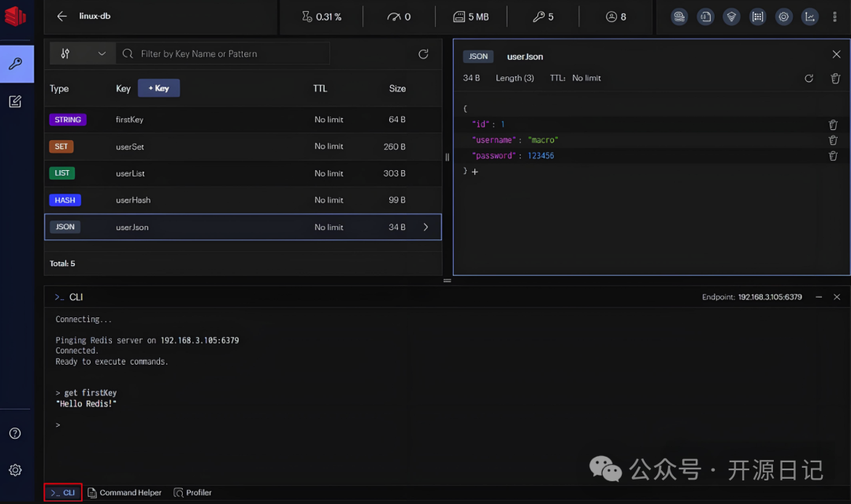Open the Profiler tab
Viewport: 851px width, 504px height.
tap(192, 492)
